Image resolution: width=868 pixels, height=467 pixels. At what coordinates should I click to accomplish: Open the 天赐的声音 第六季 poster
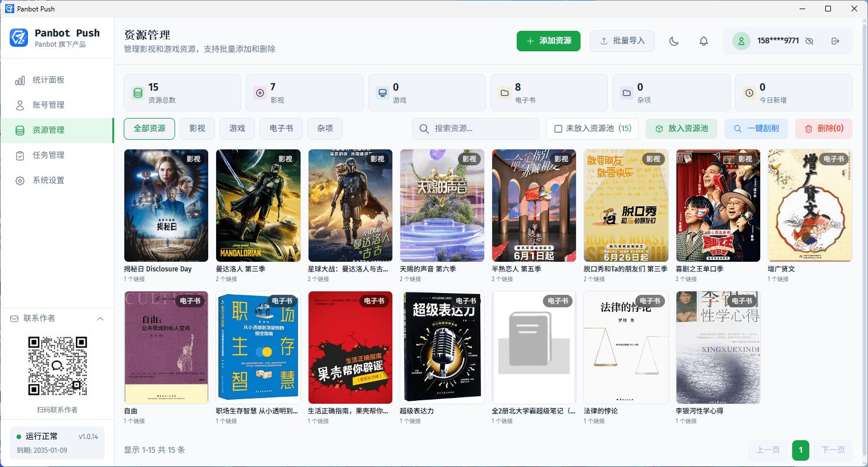442,205
